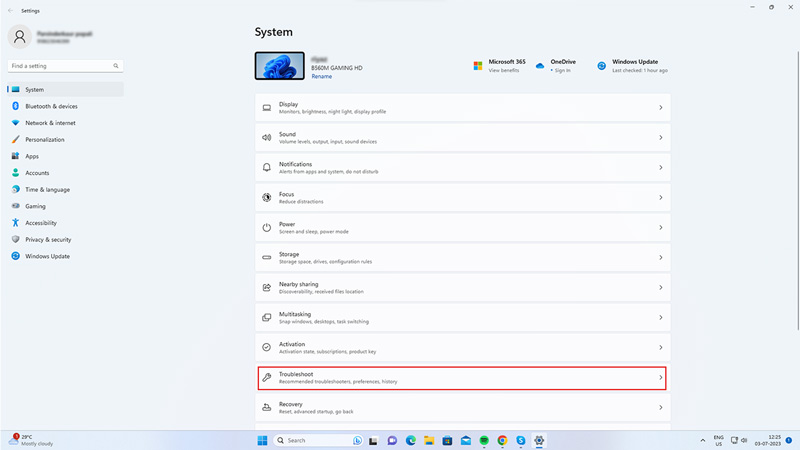Open System in the sidebar
Screen dimensions: 800x450
pos(65,89)
